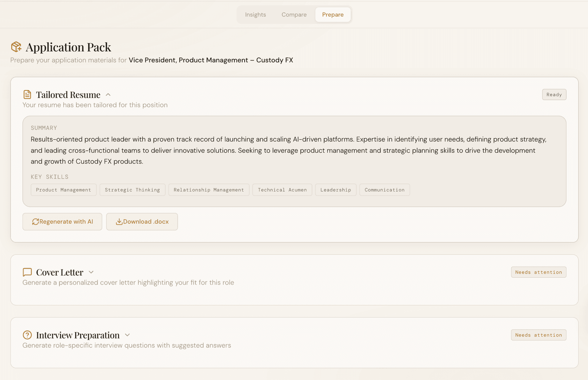The height and width of the screenshot is (380, 588).
Task: Click the Application Pack box icon
Action: pyautogui.click(x=16, y=47)
